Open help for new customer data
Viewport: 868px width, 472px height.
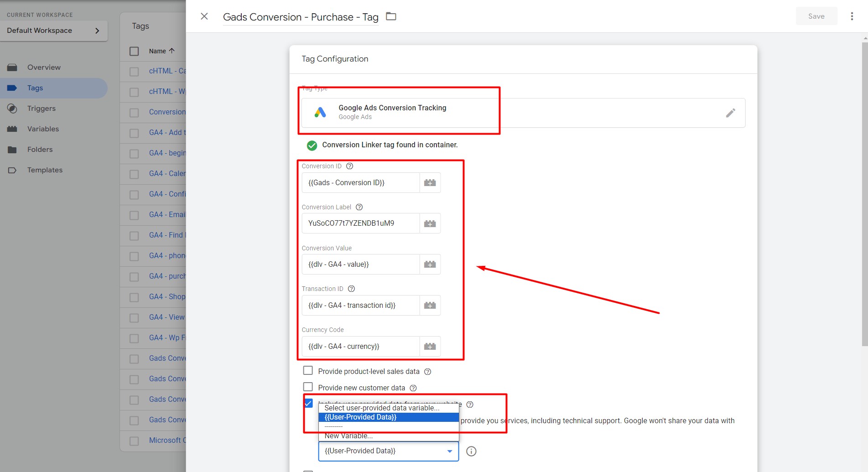tap(413, 388)
